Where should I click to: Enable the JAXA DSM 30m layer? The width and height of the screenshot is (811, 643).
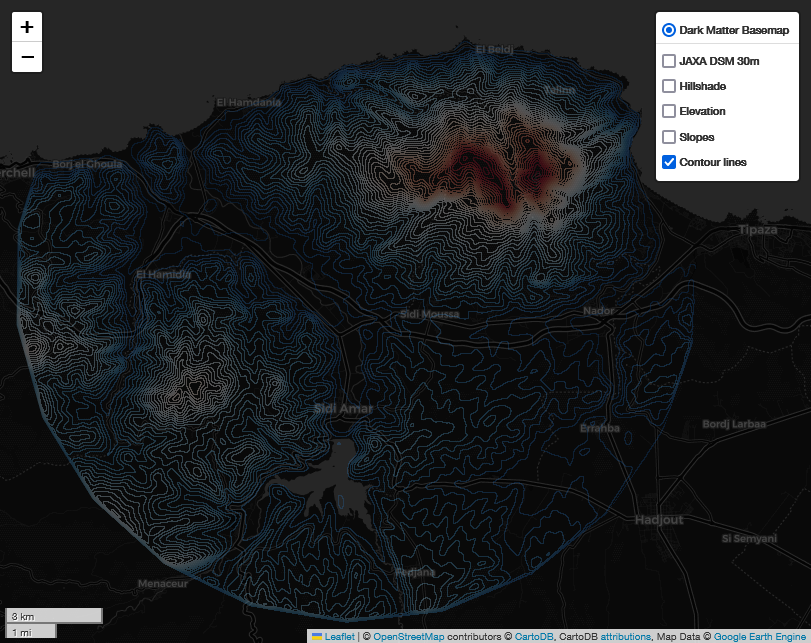[x=668, y=61]
